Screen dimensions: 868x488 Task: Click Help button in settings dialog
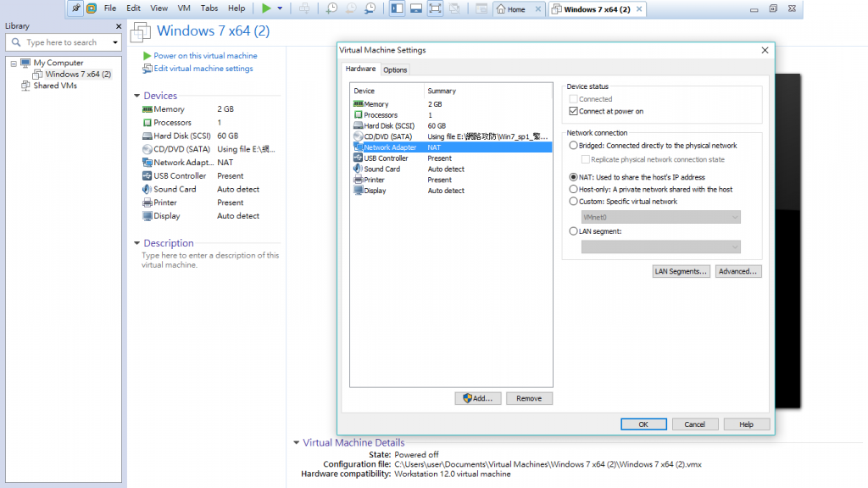point(746,424)
